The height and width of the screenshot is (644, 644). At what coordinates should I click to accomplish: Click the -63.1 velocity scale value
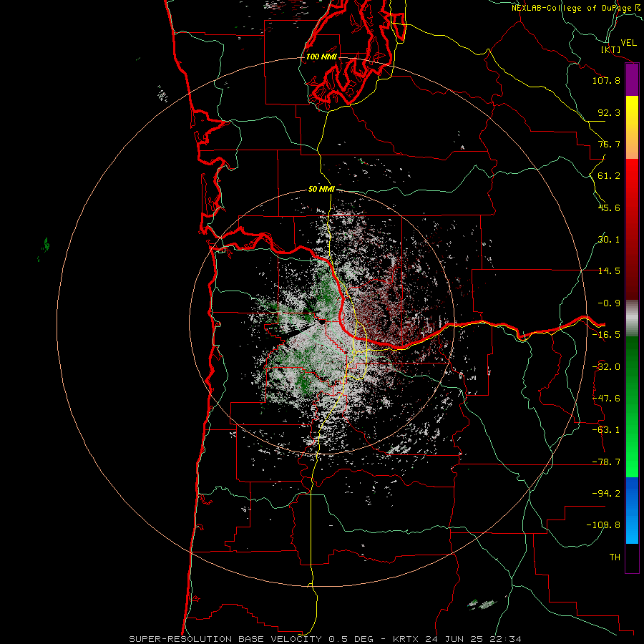(606, 430)
